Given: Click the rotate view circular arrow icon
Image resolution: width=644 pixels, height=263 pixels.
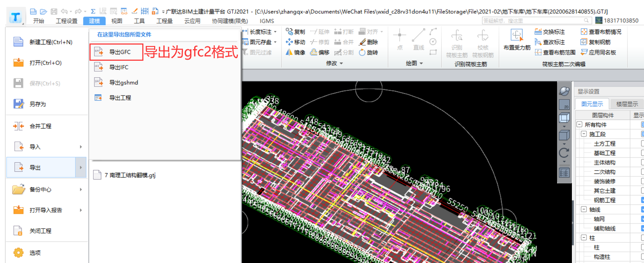Looking at the screenshot, I should (x=564, y=153).
